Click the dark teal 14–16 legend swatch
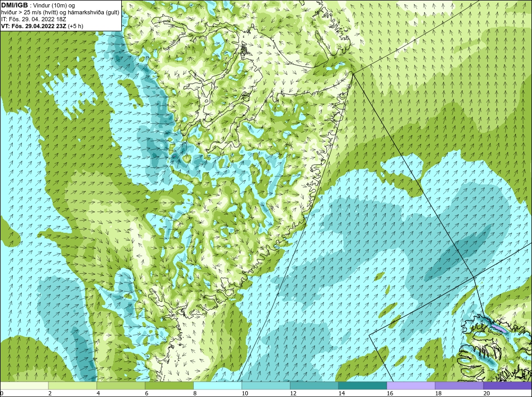Screen dimensions: 532x397 click(362, 386)
